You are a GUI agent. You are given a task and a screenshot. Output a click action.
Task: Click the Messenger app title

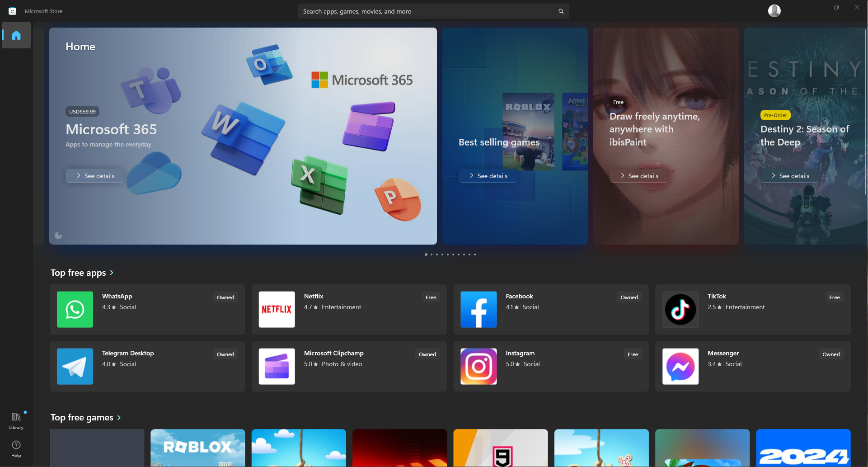coord(723,354)
